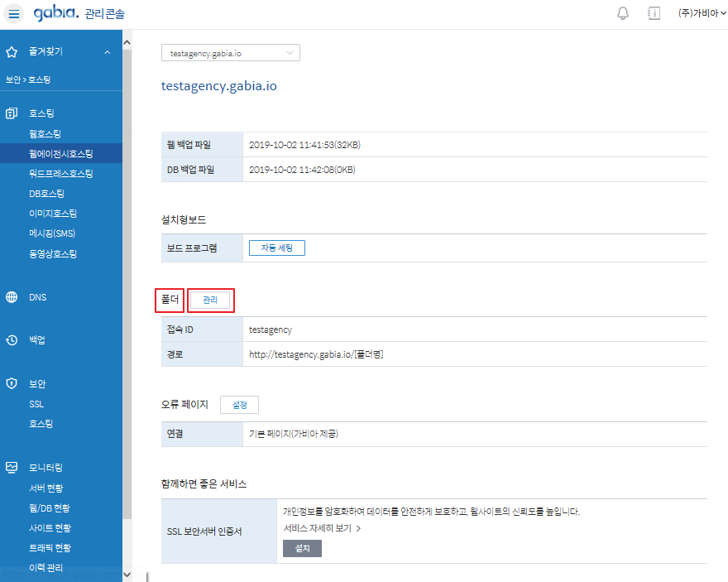The width and height of the screenshot is (728, 582).
Task: Select SSL under 보안
Action: (36, 404)
